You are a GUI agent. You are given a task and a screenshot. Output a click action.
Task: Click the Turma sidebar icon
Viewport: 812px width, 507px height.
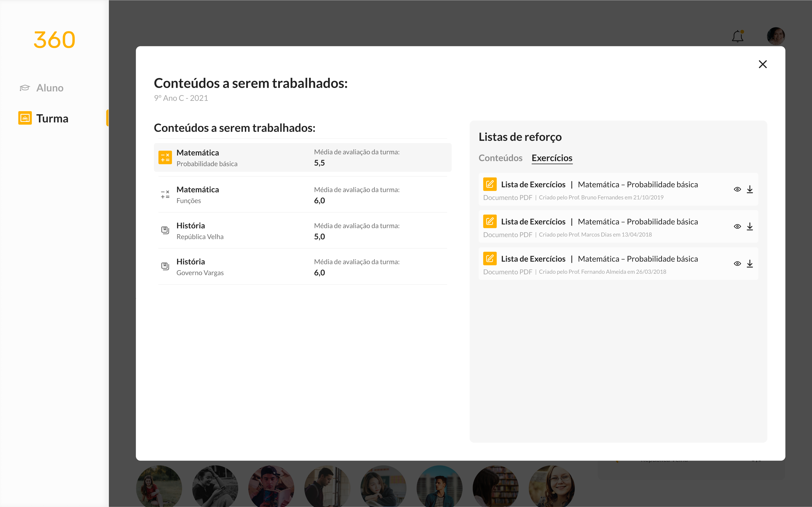pos(25,118)
